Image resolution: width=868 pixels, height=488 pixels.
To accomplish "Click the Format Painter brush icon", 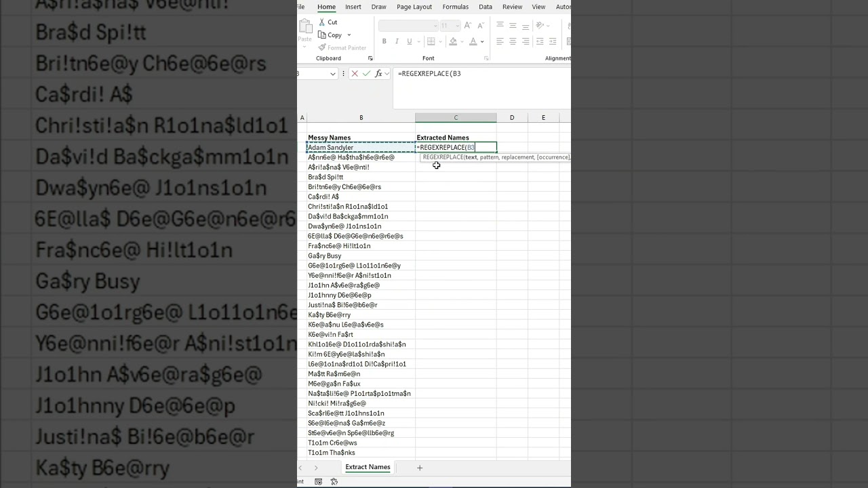I will [322, 47].
